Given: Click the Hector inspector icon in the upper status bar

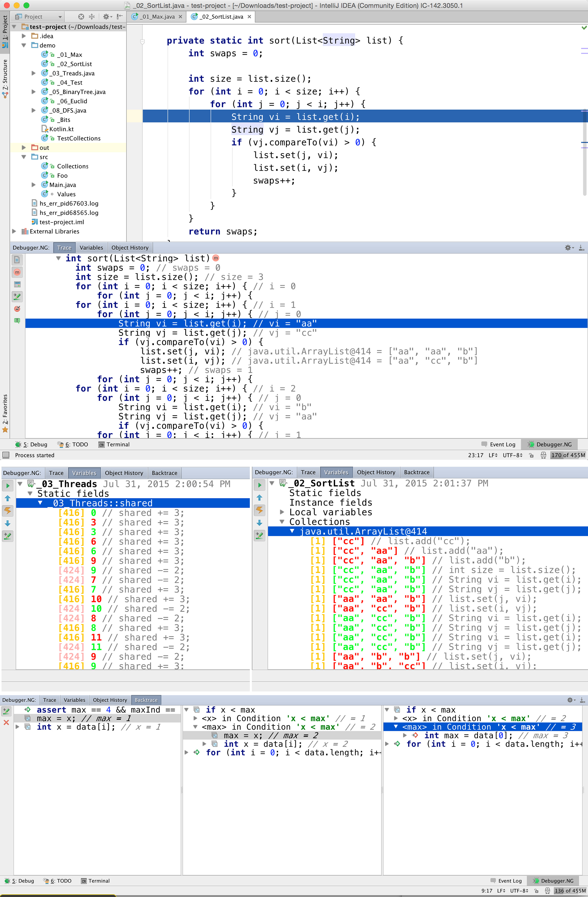Looking at the screenshot, I should coord(543,455).
